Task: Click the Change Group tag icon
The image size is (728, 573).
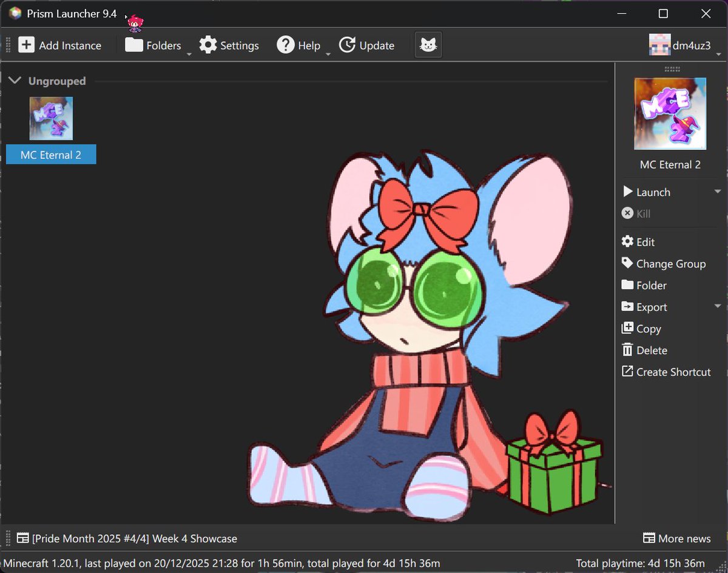Action: pos(627,263)
